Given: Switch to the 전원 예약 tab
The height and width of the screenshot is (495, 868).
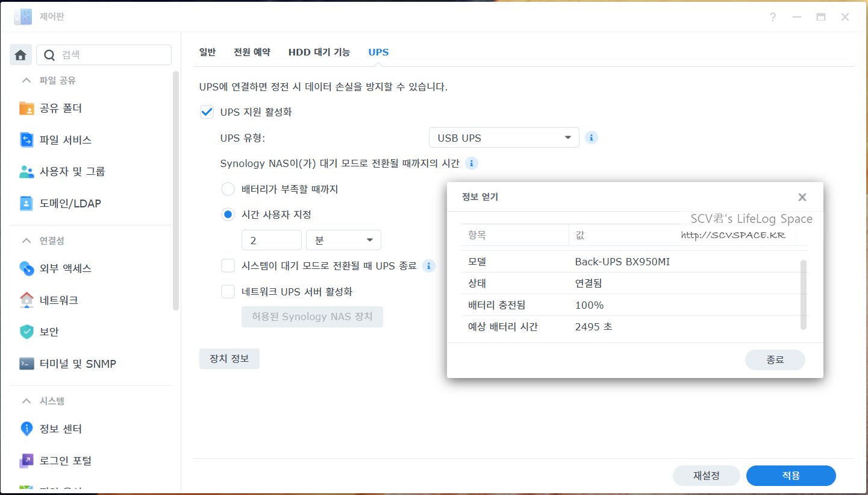Looking at the screenshot, I should 252,52.
